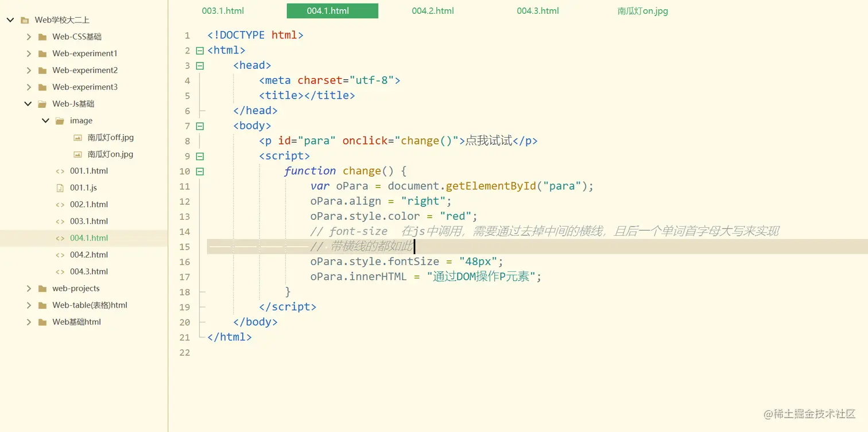Click the onclick attribute in the p tag
The height and width of the screenshot is (432, 868).
pos(365,141)
